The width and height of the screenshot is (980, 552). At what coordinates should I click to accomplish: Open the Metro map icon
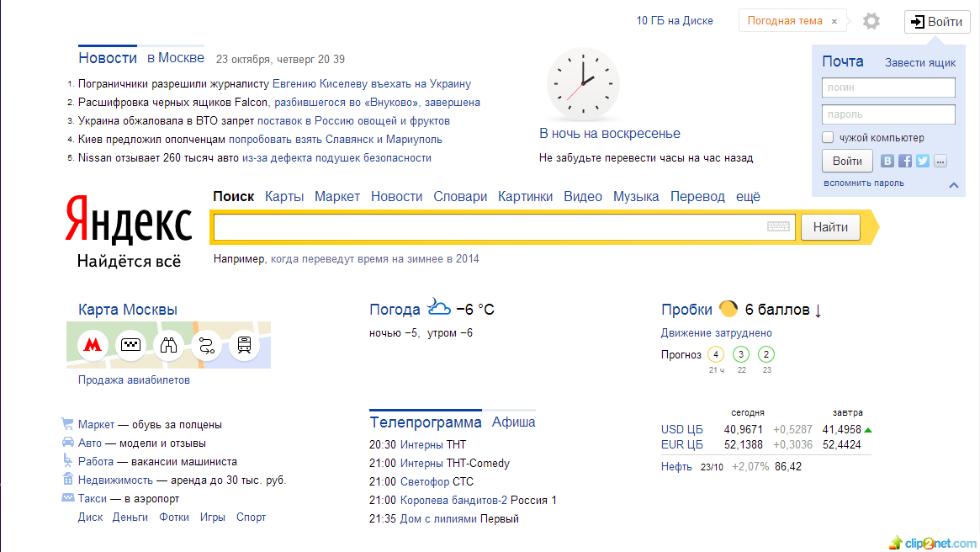point(92,345)
